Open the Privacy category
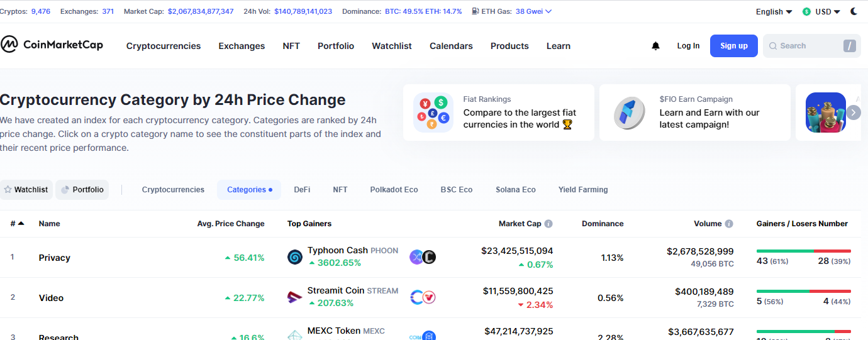The height and width of the screenshot is (340, 868). (x=54, y=258)
